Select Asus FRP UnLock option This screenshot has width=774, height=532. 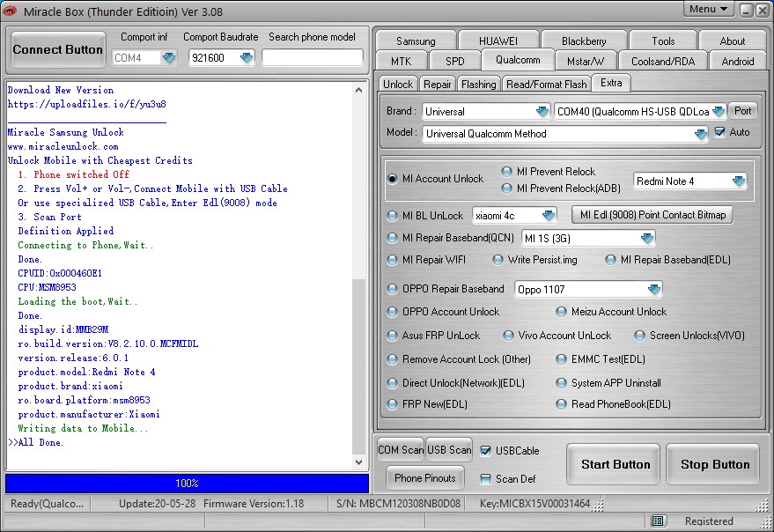coord(393,336)
